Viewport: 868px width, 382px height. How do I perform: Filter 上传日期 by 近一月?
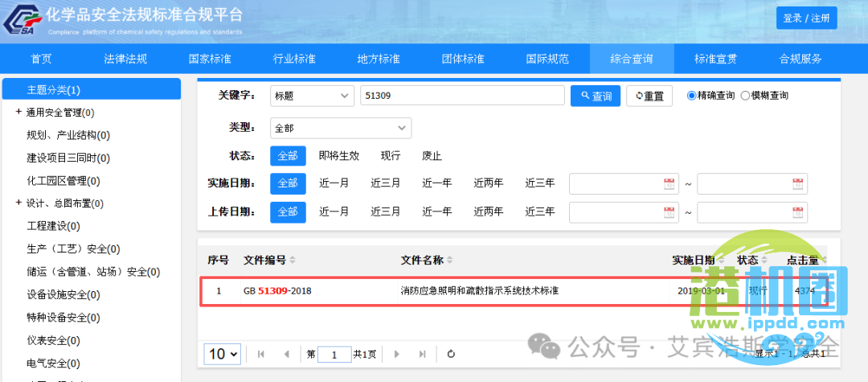point(334,212)
